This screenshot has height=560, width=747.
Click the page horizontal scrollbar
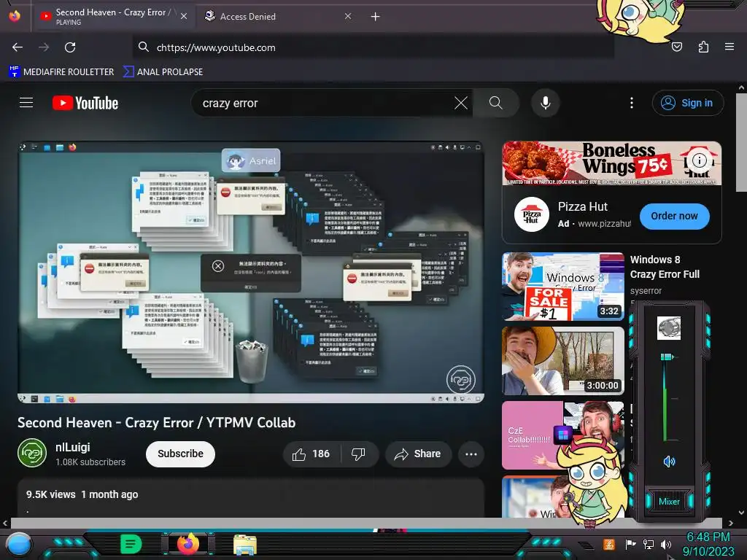[367, 522]
